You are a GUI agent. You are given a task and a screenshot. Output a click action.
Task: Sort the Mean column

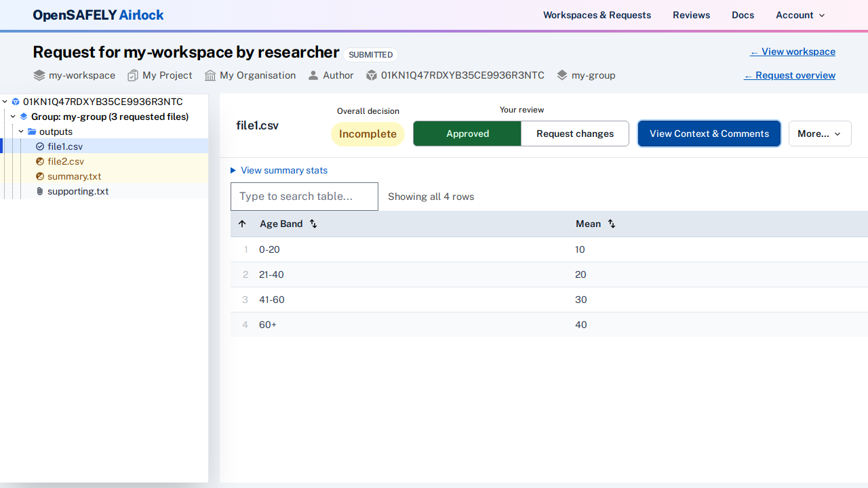coord(612,224)
